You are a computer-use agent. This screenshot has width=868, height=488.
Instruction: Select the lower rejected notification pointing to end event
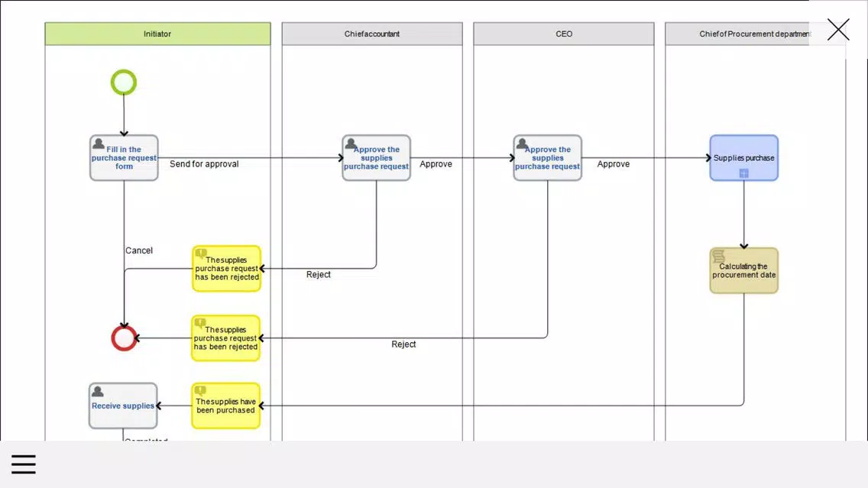(226, 338)
